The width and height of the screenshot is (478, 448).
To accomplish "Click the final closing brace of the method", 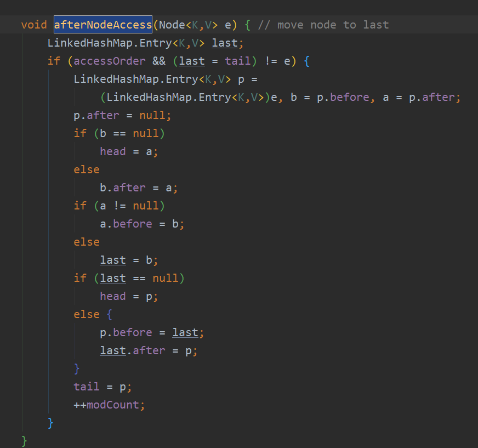I will coord(24,441).
